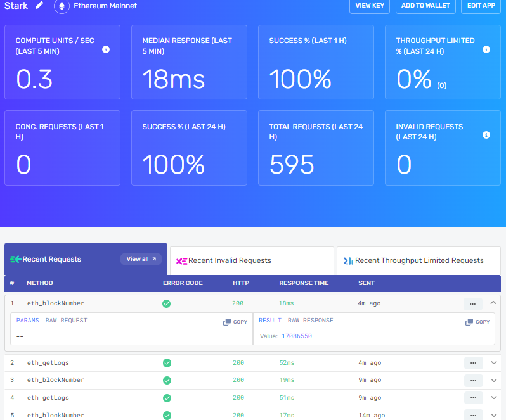Click the METHOD column header

[x=40, y=283]
